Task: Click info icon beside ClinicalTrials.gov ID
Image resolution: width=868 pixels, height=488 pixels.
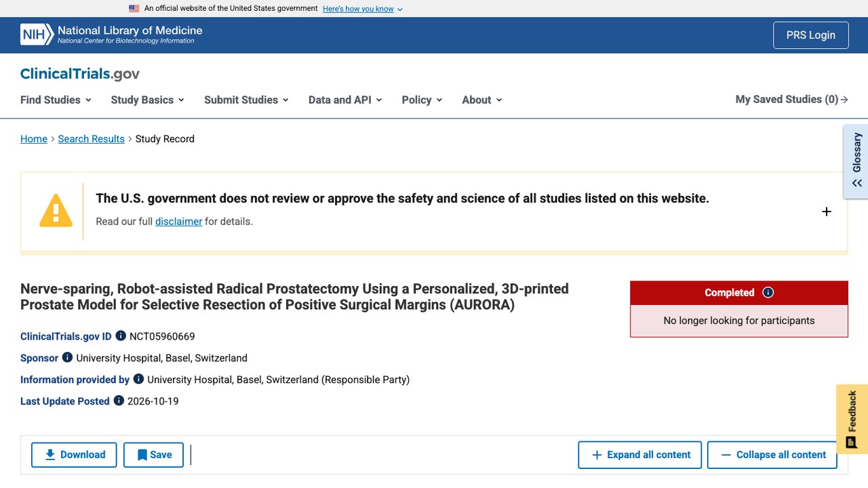Action: [x=121, y=335]
